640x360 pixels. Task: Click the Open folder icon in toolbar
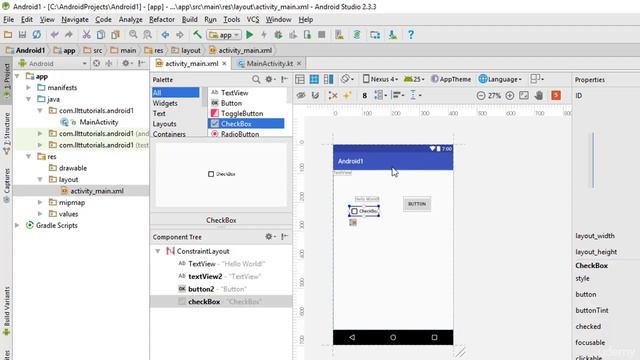pyautogui.click(x=8, y=35)
